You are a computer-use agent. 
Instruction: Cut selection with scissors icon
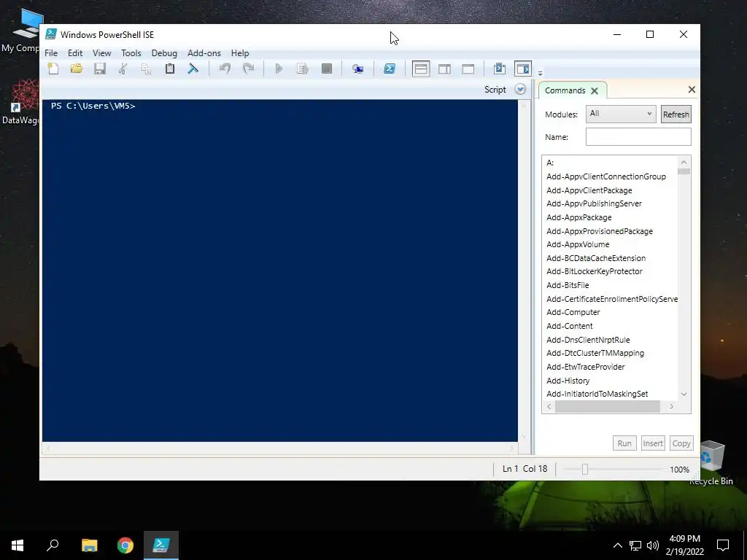[x=123, y=69]
